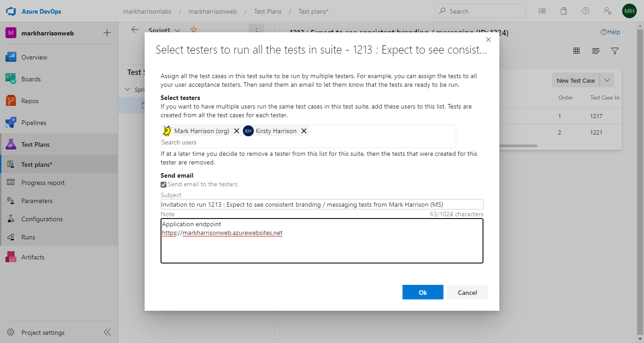This screenshot has width=644, height=343.
Task: Cancel the tester assignment dialog
Action: (467, 293)
